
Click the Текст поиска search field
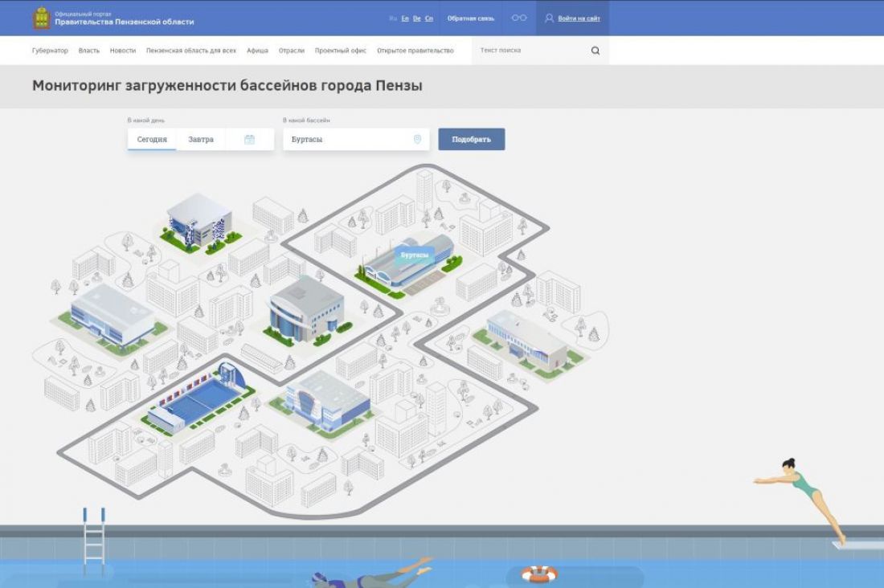[530, 51]
